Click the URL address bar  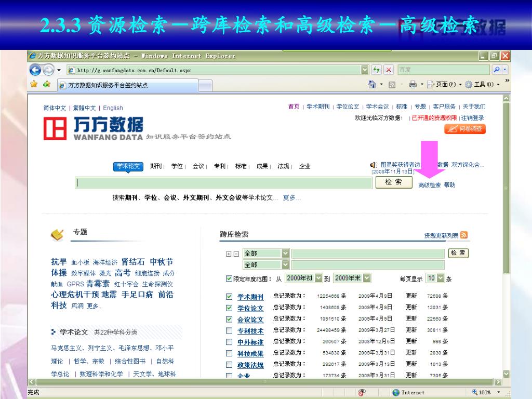point(214,70)
